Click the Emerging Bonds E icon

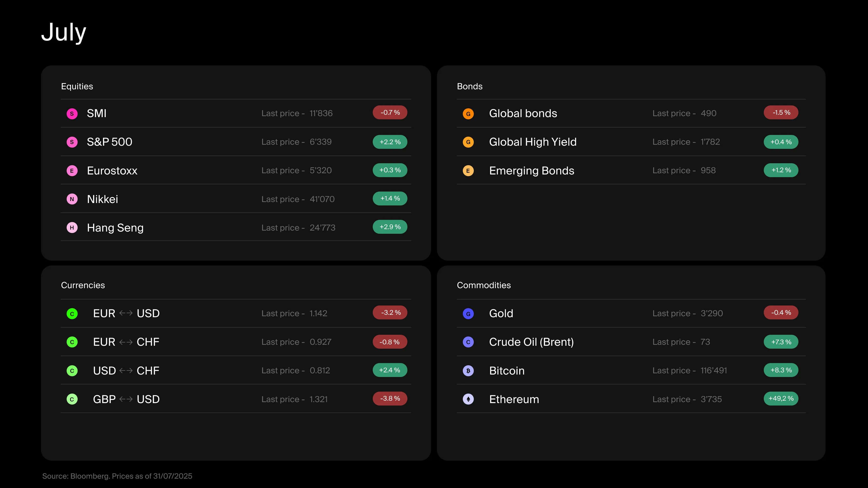tap(468, 171)
